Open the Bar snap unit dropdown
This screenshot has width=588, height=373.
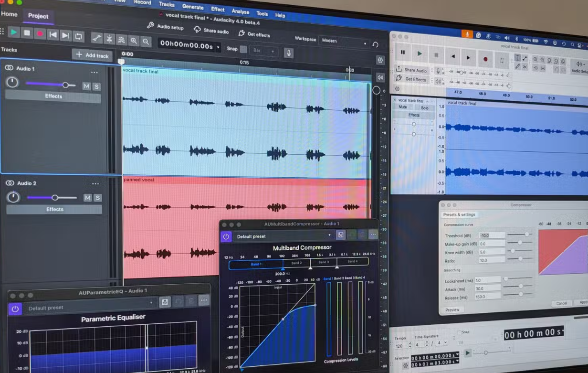click(x=264, y=51)
